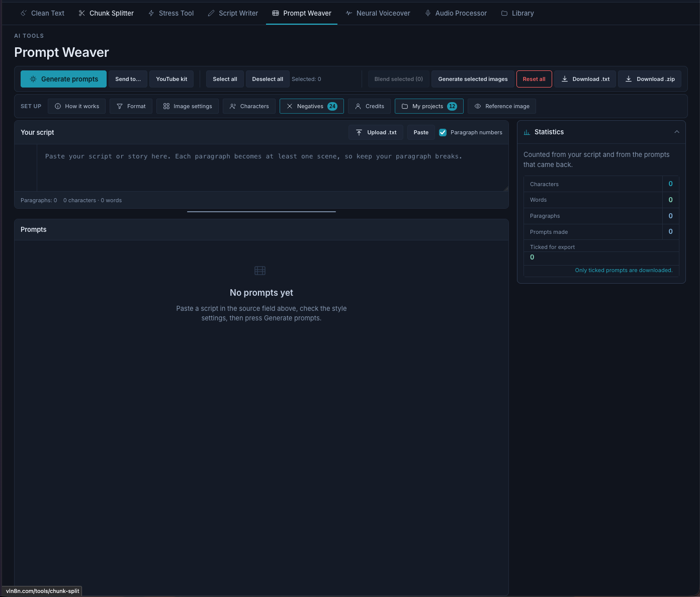The width and height of the screenshot is (700, 597).
Task: Click the 'Prompts made' statistics row
Action: (601, 232)
